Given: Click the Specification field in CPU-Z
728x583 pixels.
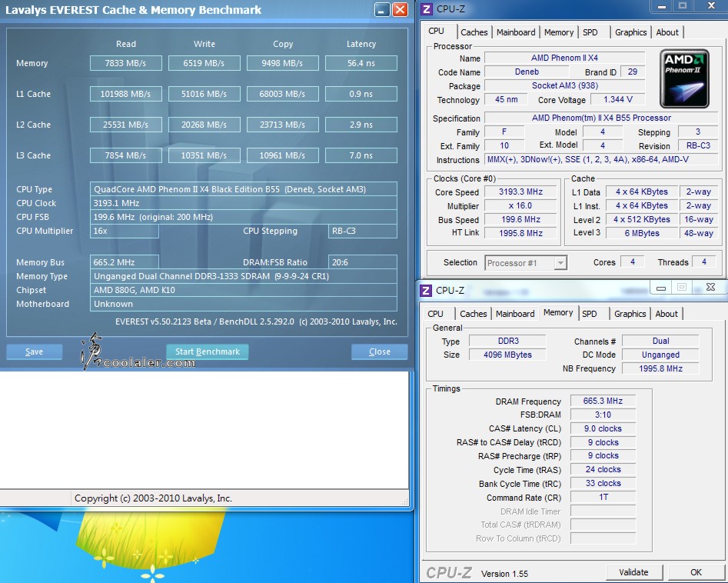Looking at the screenshot, I should pyautogui.click(x=601, y=118).
